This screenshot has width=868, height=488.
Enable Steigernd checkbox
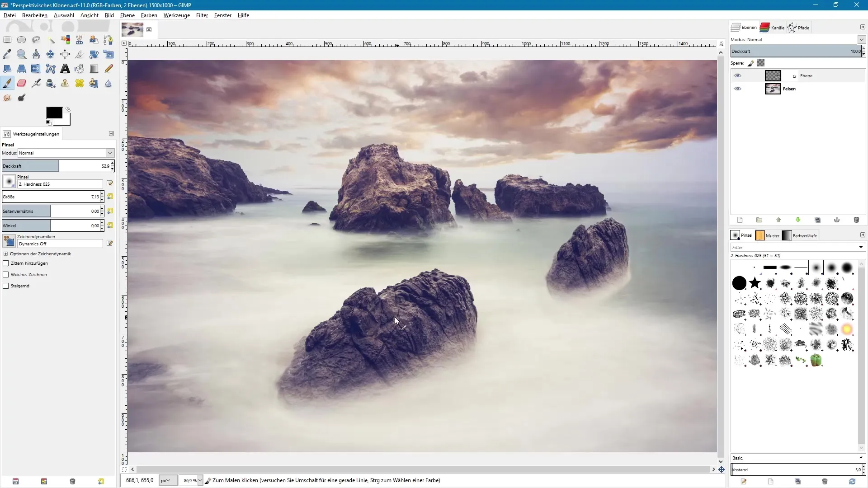pyautogui.click(x=6, y=286)
